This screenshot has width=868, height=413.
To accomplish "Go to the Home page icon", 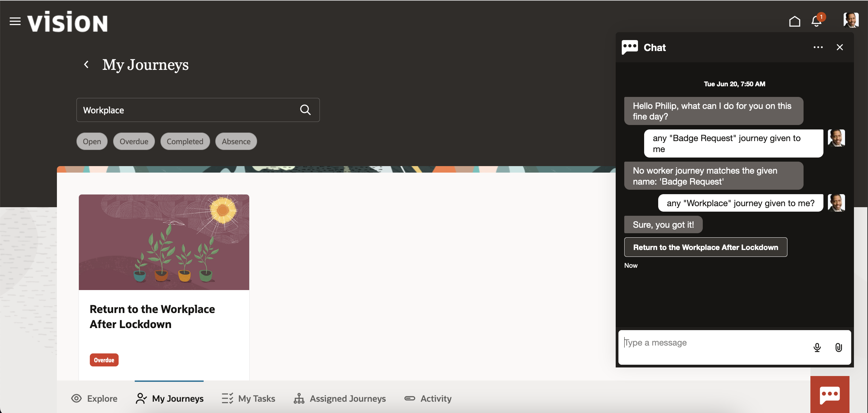I will [x=794, y=22].
